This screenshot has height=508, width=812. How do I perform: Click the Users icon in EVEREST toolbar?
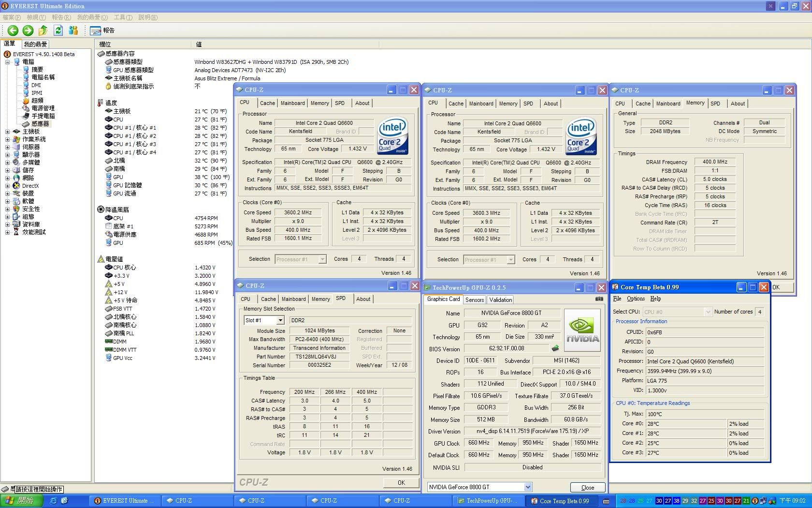coord(73,30)
